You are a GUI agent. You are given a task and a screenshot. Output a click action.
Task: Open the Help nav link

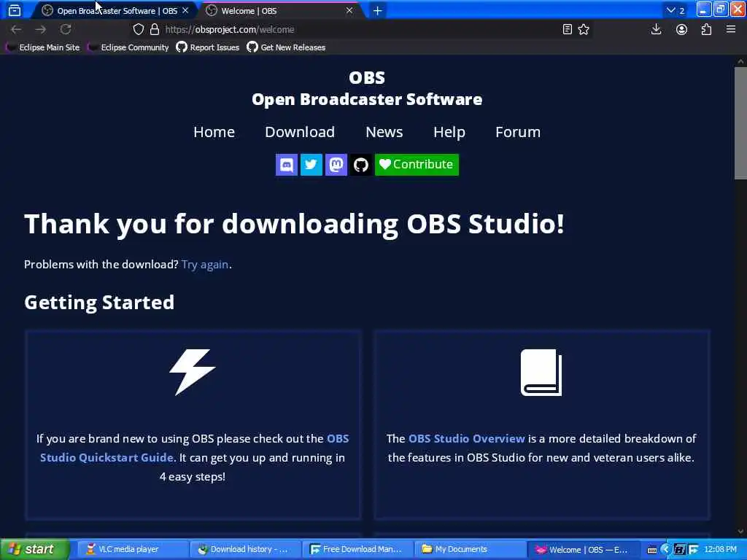click(x=449, y=132)
